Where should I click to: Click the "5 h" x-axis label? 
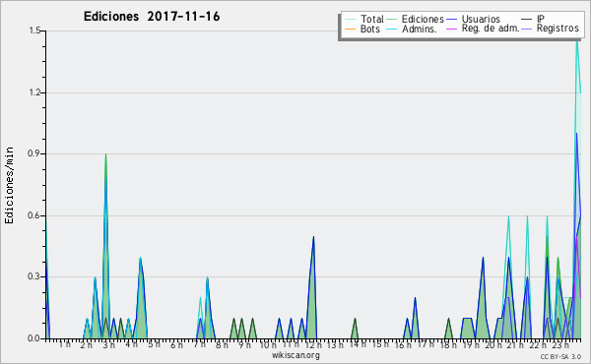tap(155, 344)
